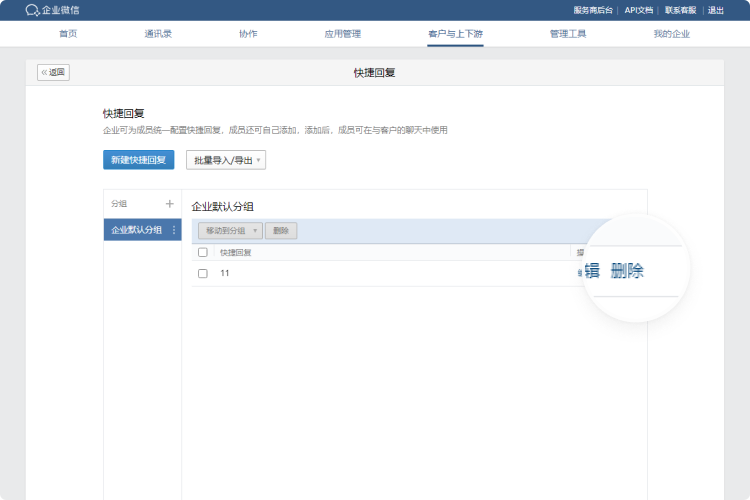Click the 快捷回复 column header
Screen dimensions: 750x500
pyautogui.click(x=235, y=253)
